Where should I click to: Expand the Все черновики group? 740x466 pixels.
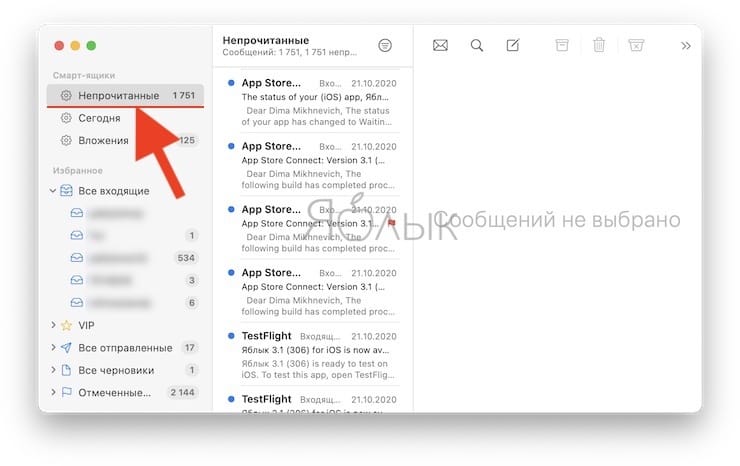pyautogui.click(x=53, y=370)
